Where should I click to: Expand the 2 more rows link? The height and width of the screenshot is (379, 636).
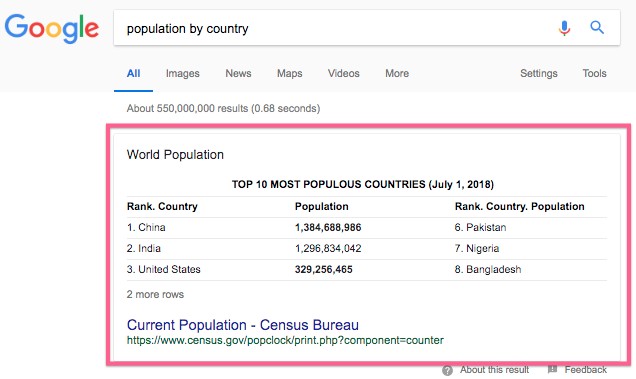(x=155, y=294)
